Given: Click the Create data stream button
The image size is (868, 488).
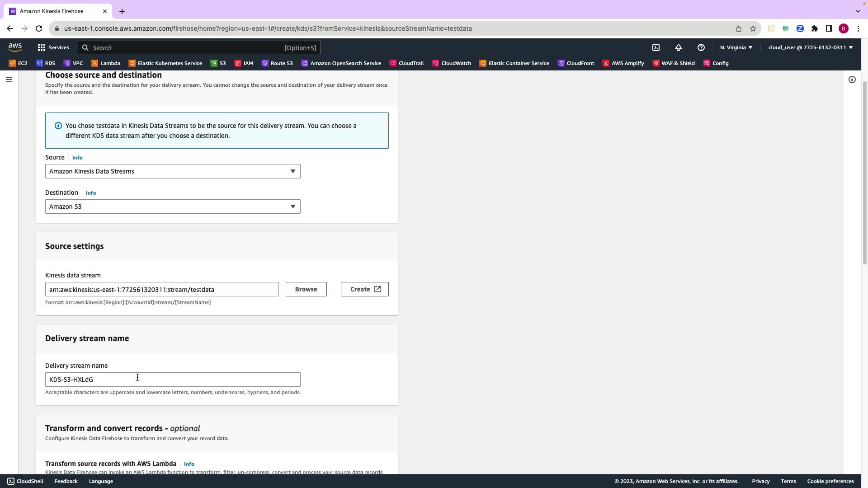Looking at the screenshot, I should coord(364,289).
